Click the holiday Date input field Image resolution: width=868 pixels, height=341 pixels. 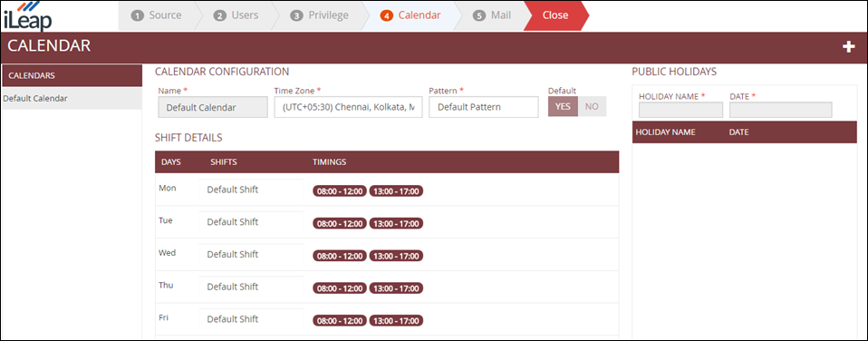780,110
